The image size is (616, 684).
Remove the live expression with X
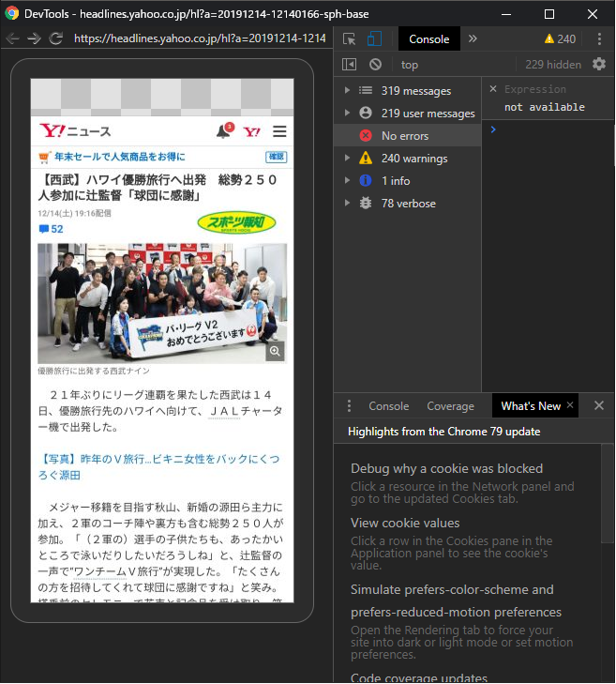tap(493, 89)
